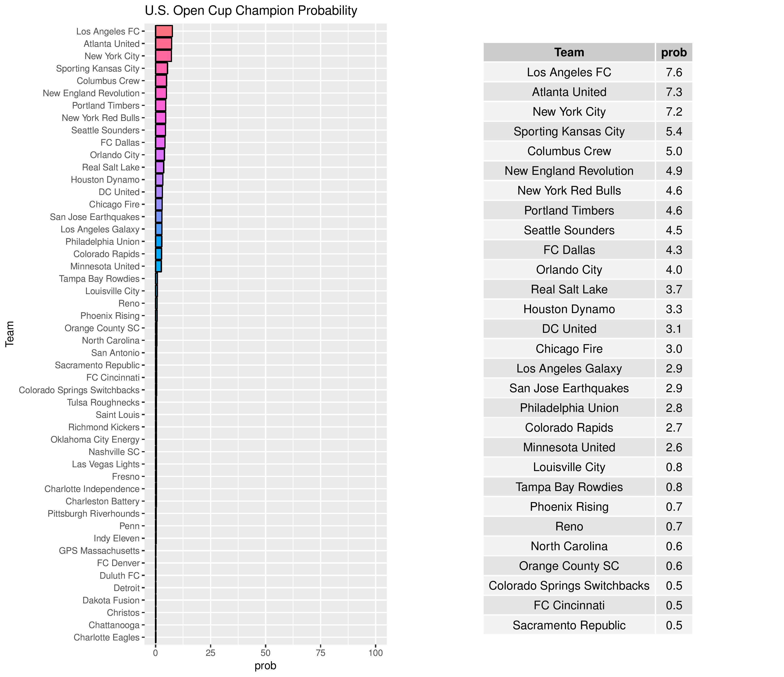Click the chart title text
Screen dimensions: 784x677
coord(251,11)
